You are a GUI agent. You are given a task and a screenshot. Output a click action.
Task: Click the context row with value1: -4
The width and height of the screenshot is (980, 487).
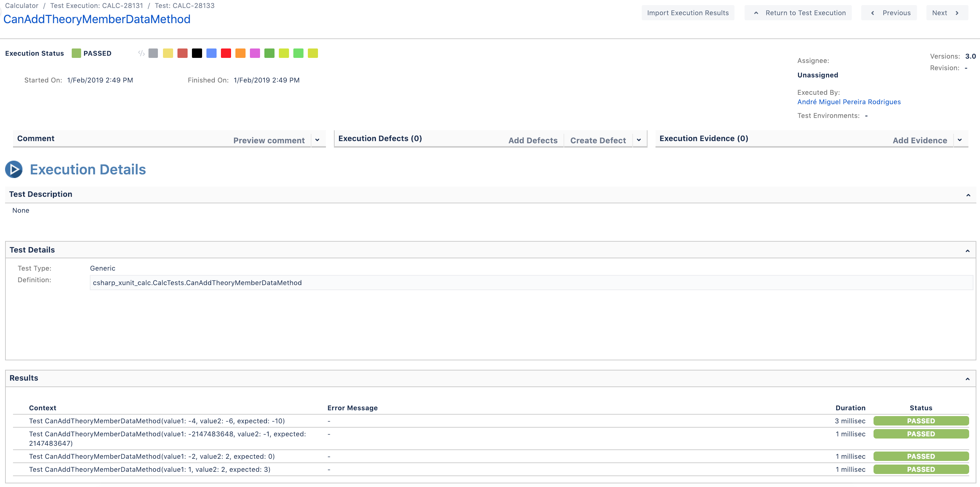point(491,421)
